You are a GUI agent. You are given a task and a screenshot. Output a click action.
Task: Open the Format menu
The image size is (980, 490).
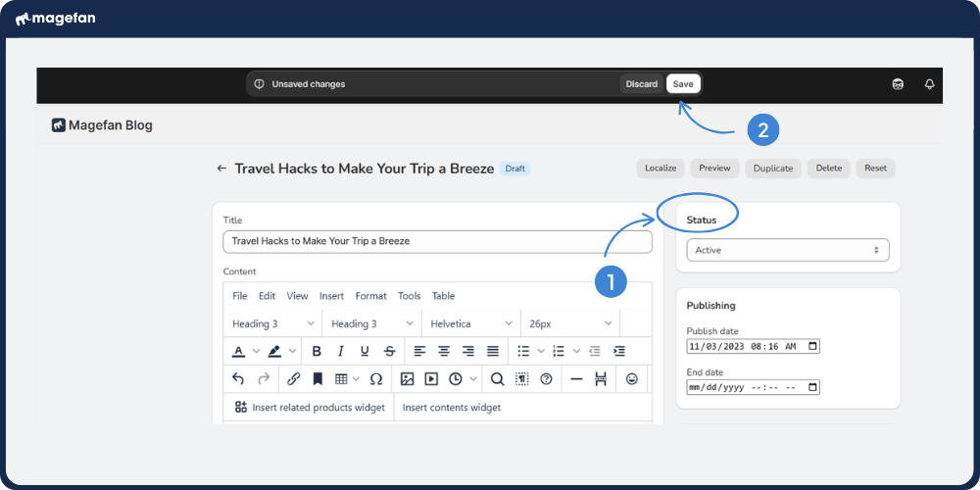pyautogui.click(x=370, y=296)
